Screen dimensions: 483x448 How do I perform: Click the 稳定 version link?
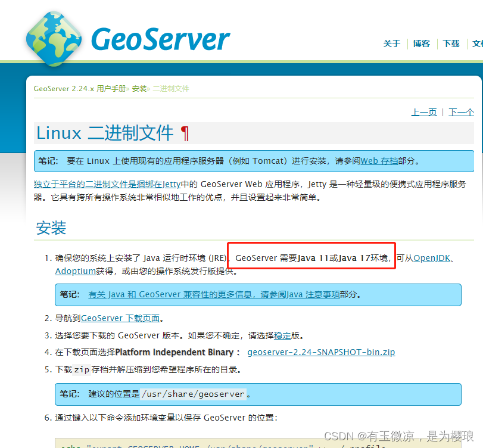(x=282, y=335)
